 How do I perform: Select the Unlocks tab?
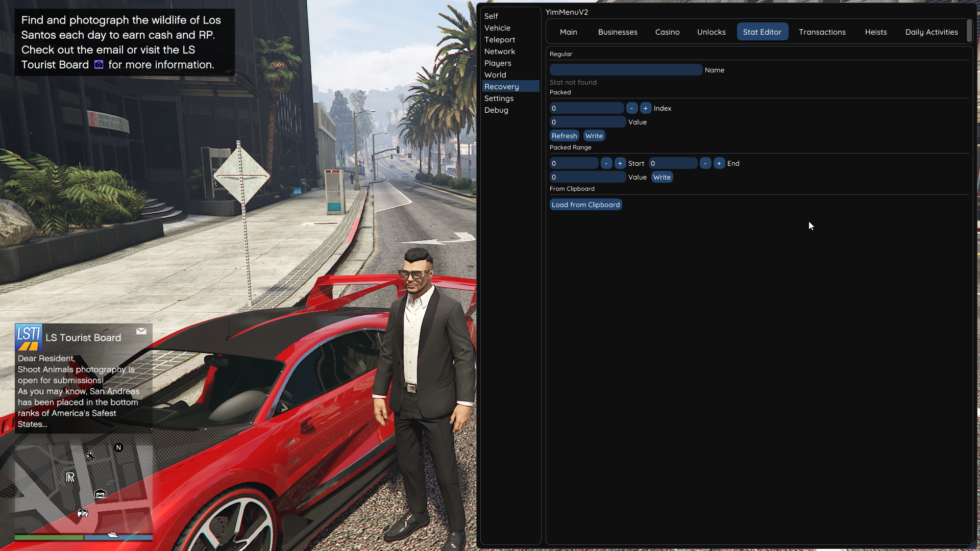click(x=711, y=32)
